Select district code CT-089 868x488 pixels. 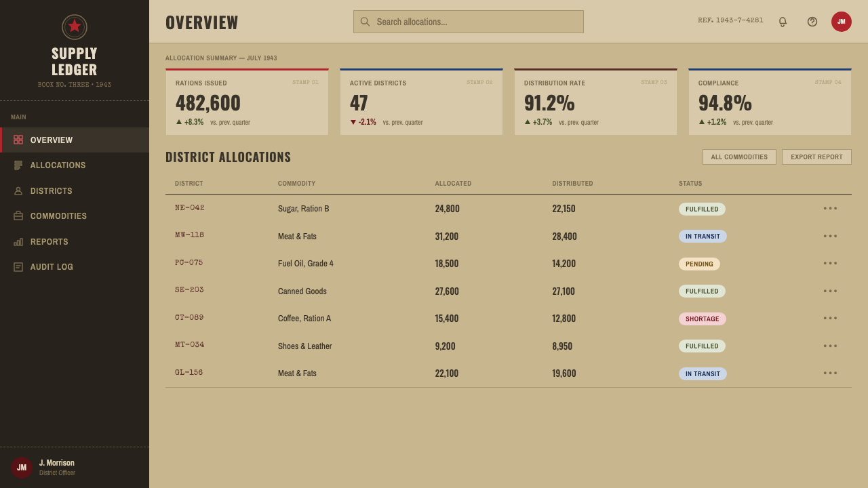(189, 318)
